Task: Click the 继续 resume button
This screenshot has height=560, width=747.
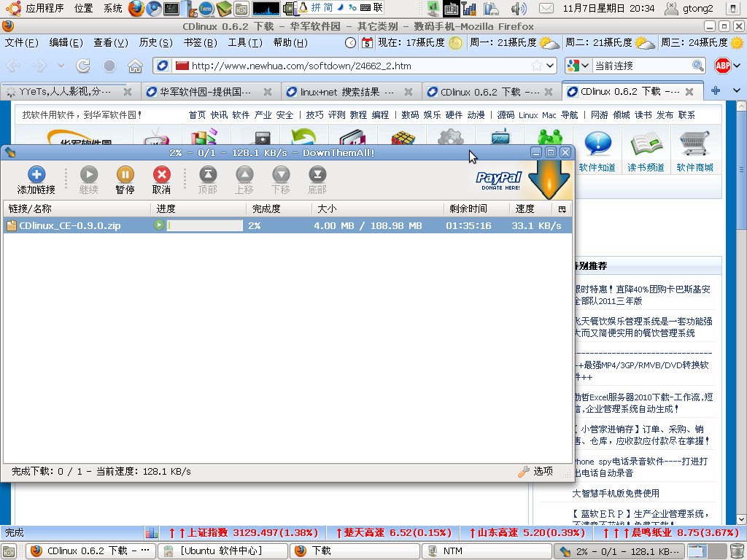Action: click(x=88, y=181)
